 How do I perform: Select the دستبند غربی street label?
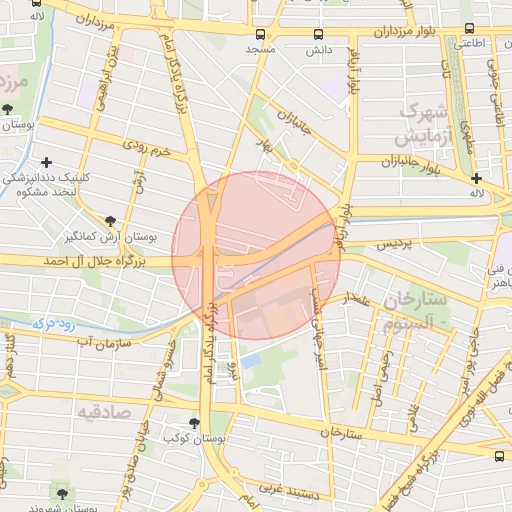[x=289, y=492]
